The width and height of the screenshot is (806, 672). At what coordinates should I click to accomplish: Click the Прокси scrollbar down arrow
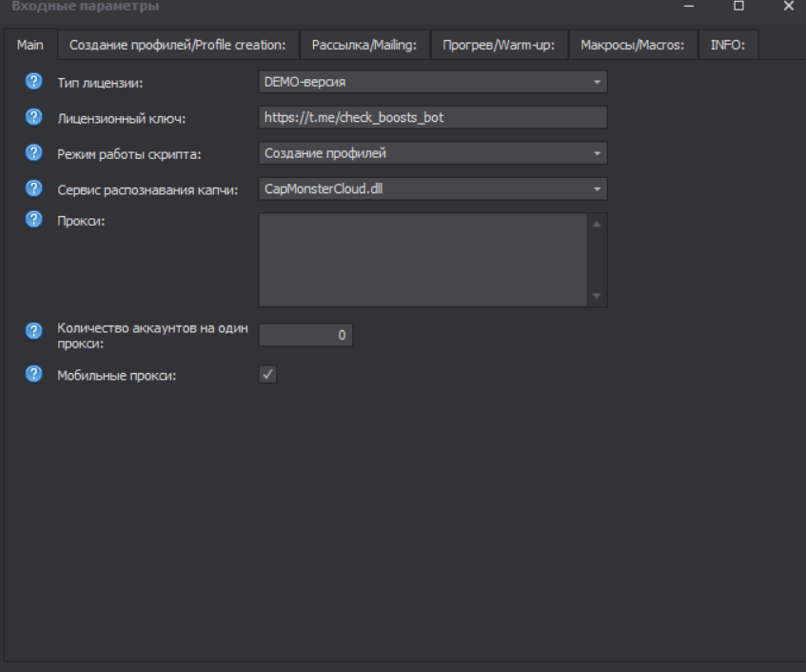pos(597,296)
